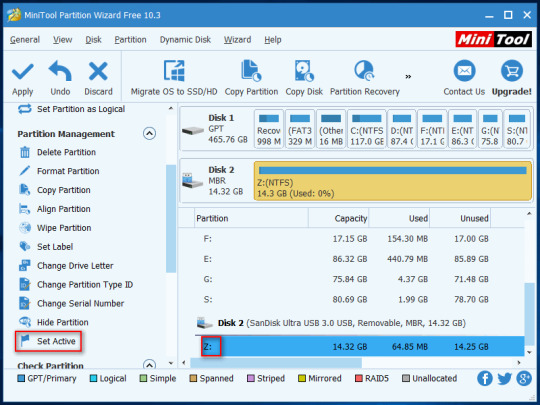This screenshot has height=405, width=540.
Task: Discard all pending operations
Action: (x=98, y=79)
